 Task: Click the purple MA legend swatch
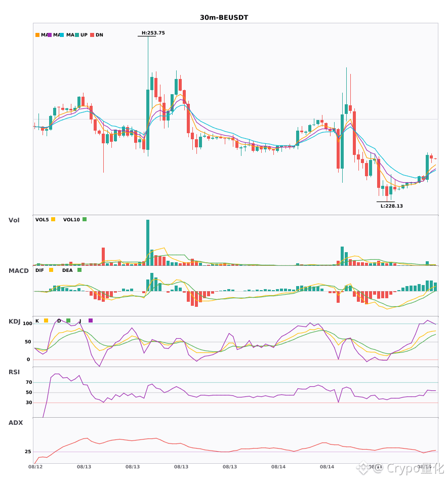(x=50, y=35)
